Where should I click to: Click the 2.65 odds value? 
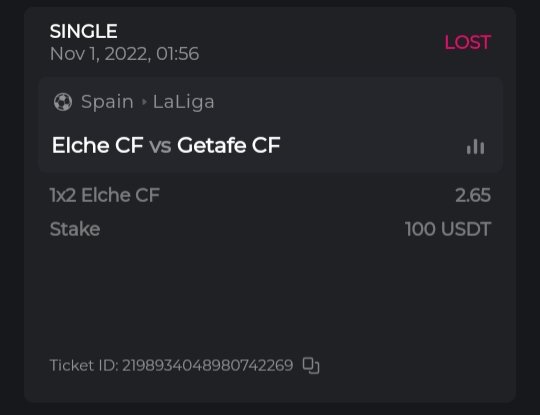pos(473,195)
